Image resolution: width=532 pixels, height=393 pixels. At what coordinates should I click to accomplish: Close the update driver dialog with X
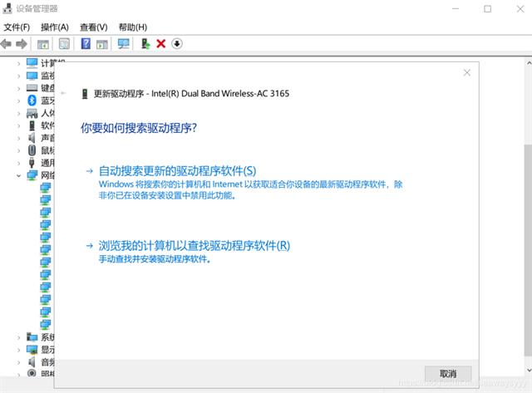(467, 72)
